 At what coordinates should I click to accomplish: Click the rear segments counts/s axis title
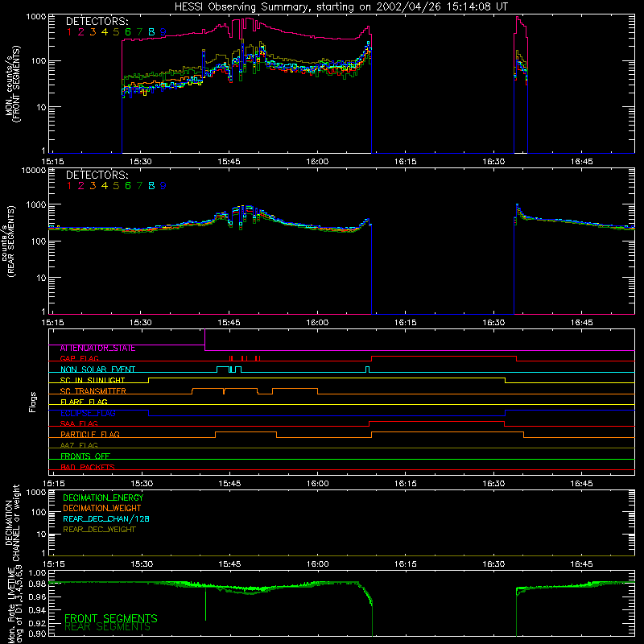click(x=8, y=241)
